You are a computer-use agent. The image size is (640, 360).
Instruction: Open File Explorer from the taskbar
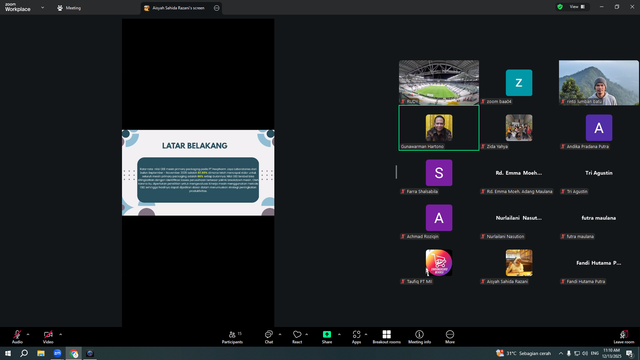41,353
